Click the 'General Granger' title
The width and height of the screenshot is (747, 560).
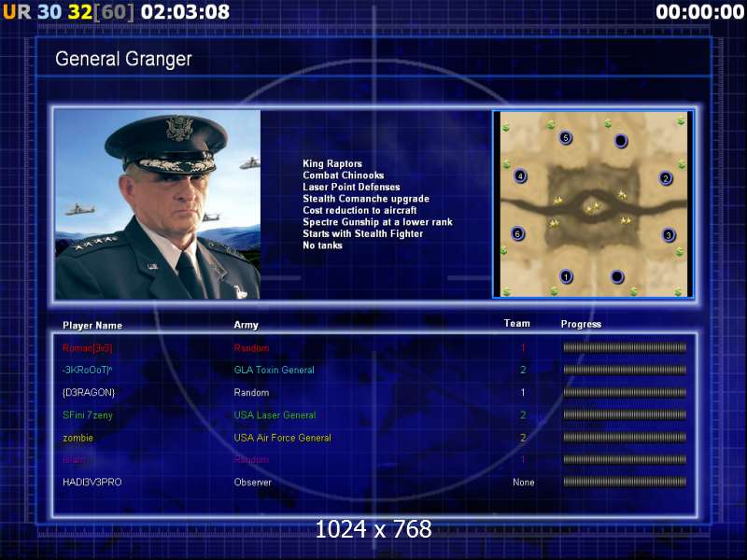point(123,59)
